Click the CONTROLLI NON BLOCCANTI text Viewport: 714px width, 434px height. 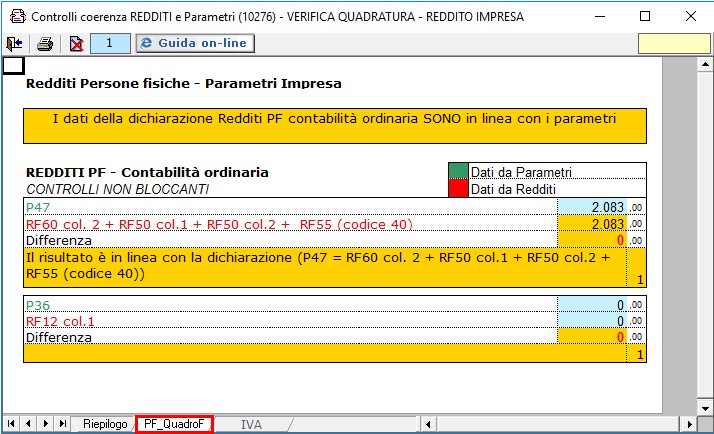tap(117, 189)
